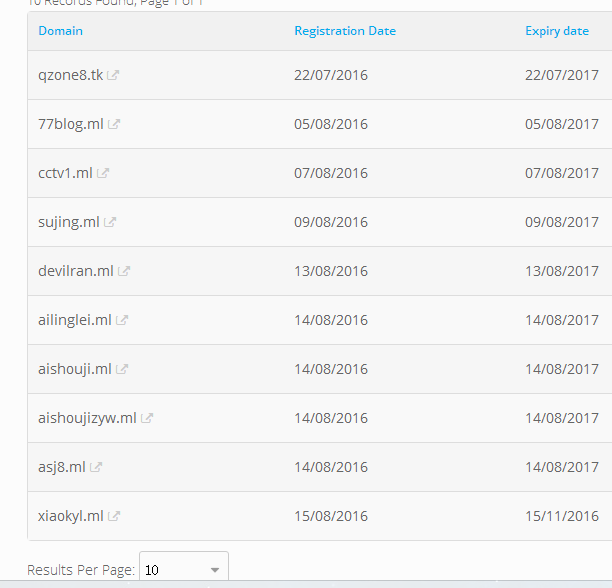Open external link icon next to qzone8.tk
The image size is (612, 588).
pos(113,75)
